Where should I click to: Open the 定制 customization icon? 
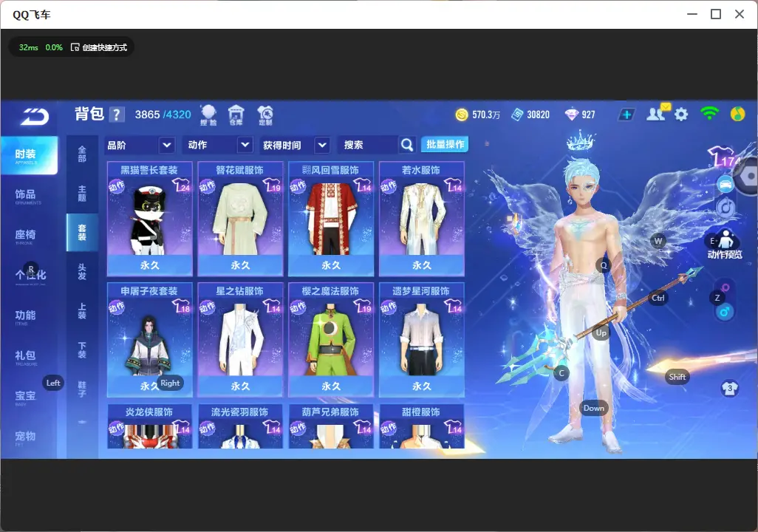pos(265,115)
